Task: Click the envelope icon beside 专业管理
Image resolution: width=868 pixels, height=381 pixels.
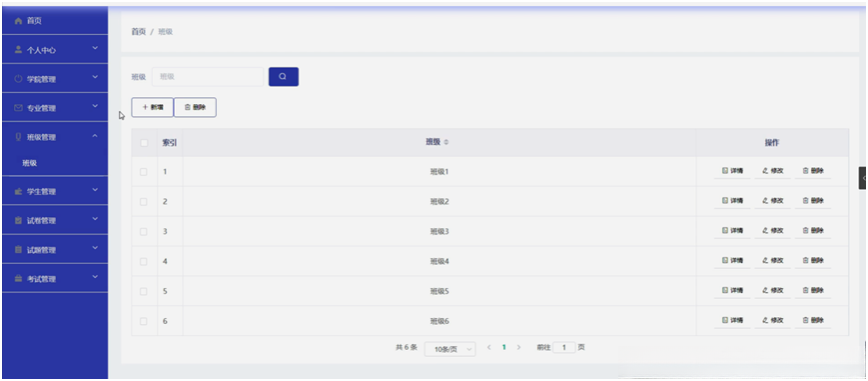Action: pyautogui.click(x=18, y=108)
